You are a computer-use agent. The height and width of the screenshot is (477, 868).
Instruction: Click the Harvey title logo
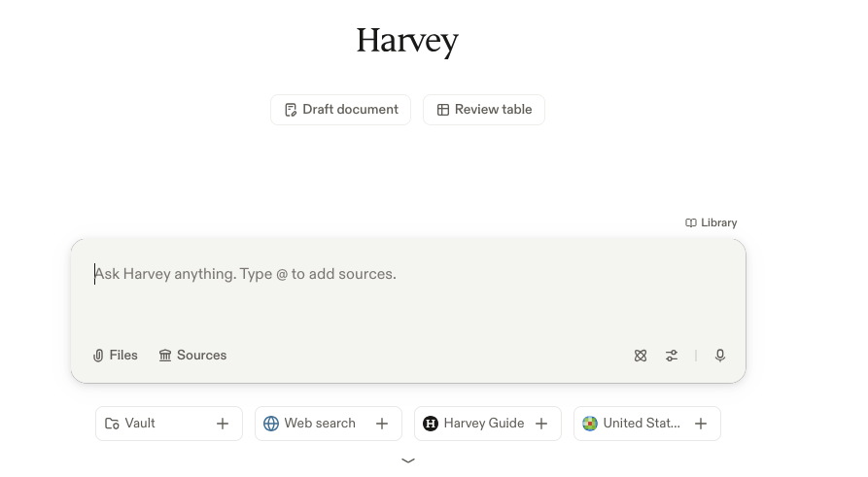coord(407,41)
